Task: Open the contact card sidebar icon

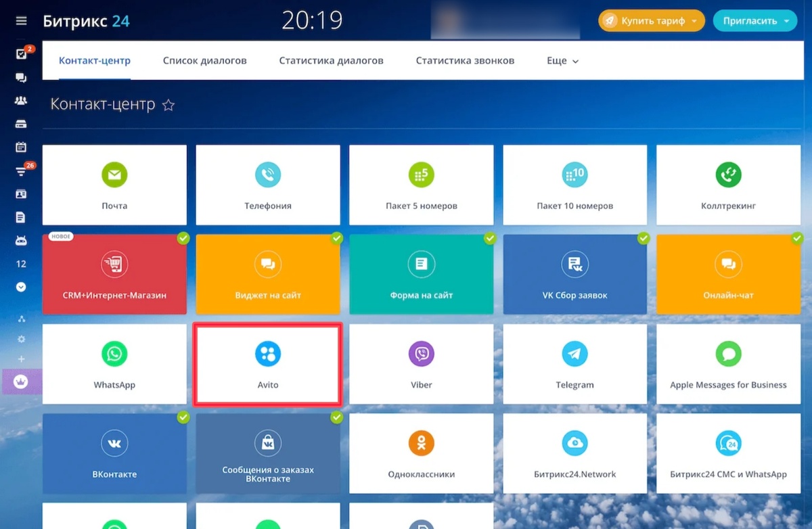Action: [x=21, y=194]
